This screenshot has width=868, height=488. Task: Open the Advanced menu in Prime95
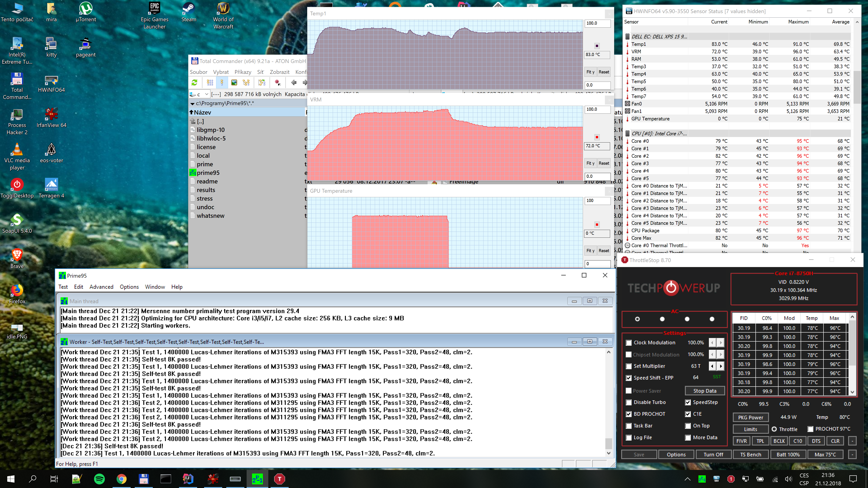pyautogui.click(x=101, y=287)
